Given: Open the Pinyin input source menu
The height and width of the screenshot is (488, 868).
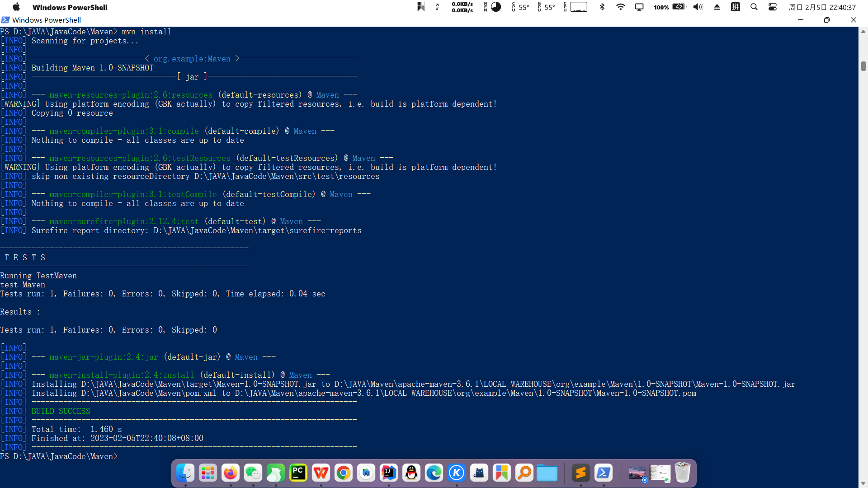Looking at the screenshot, I should [x=736, y=7].
